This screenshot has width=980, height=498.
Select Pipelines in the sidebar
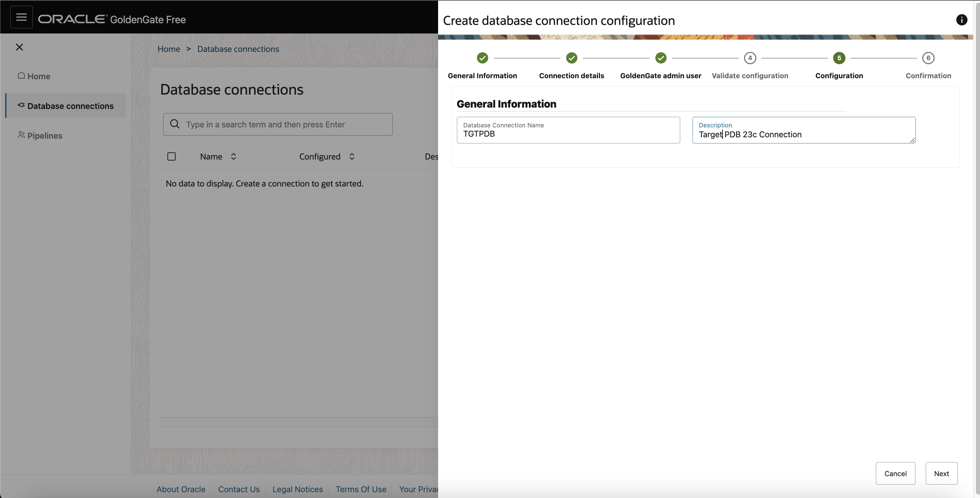[x=44, y=136]
